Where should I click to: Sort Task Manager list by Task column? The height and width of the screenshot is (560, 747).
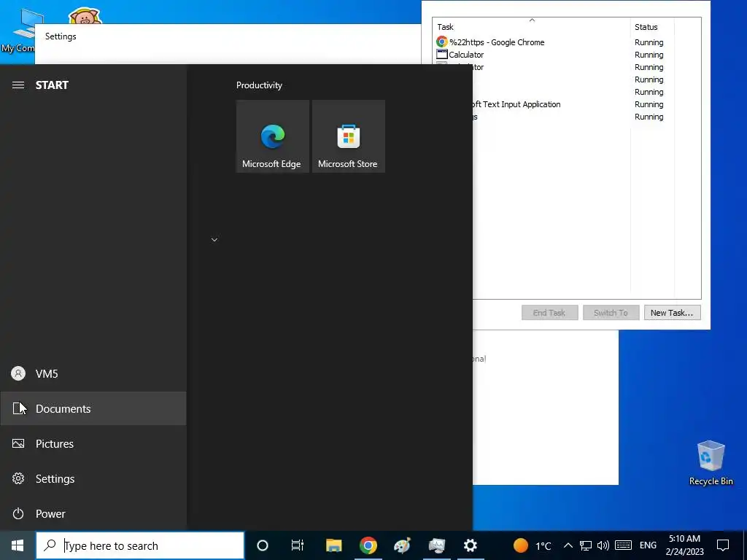[531, 27]
